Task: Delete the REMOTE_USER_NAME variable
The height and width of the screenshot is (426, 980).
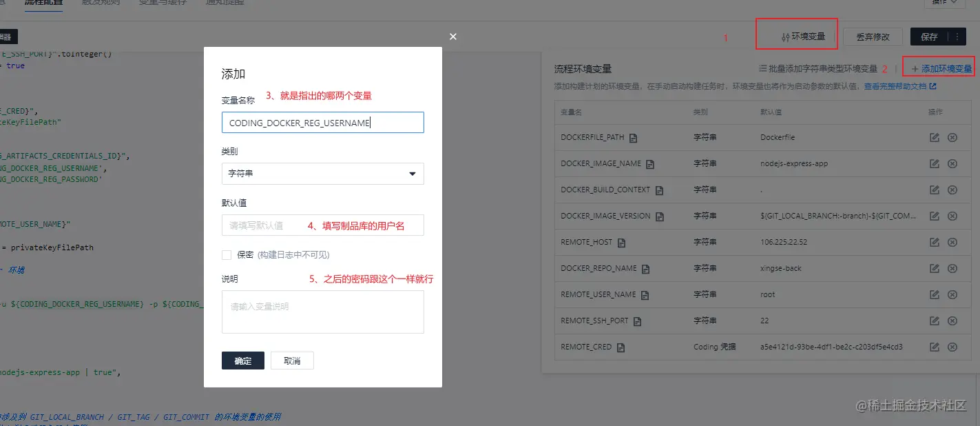Action: [952, 295]
